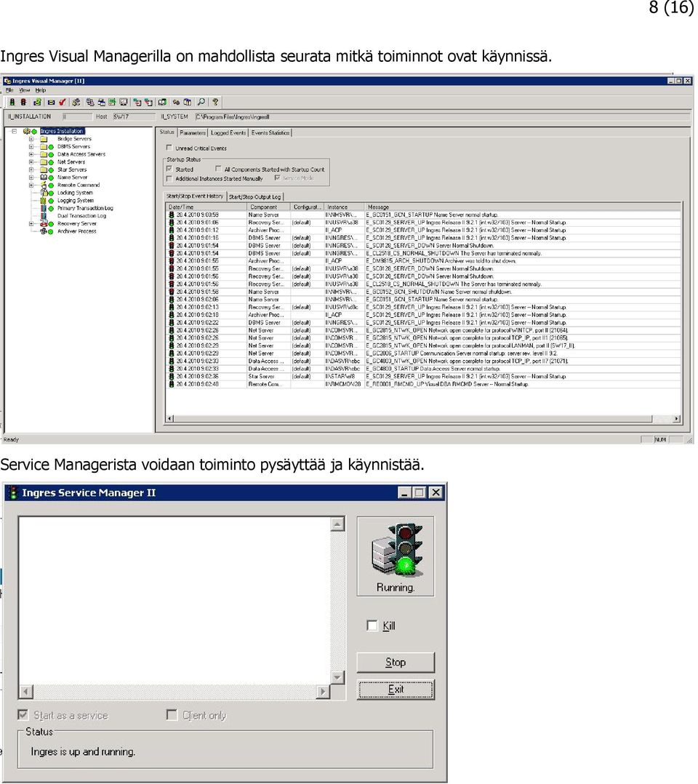Click the Stop button in Service Manager
This screenshot has height=784, width=698.
coord(396,663)
